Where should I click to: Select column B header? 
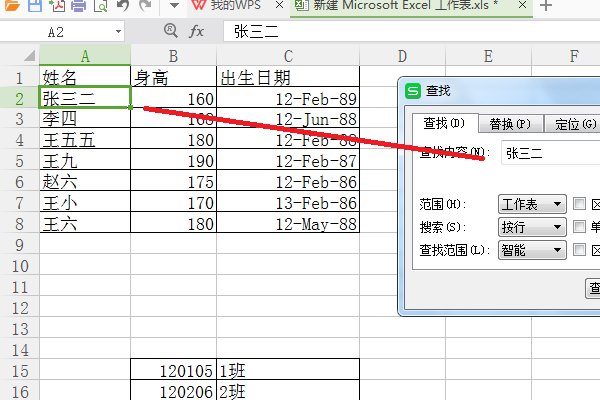173,56
